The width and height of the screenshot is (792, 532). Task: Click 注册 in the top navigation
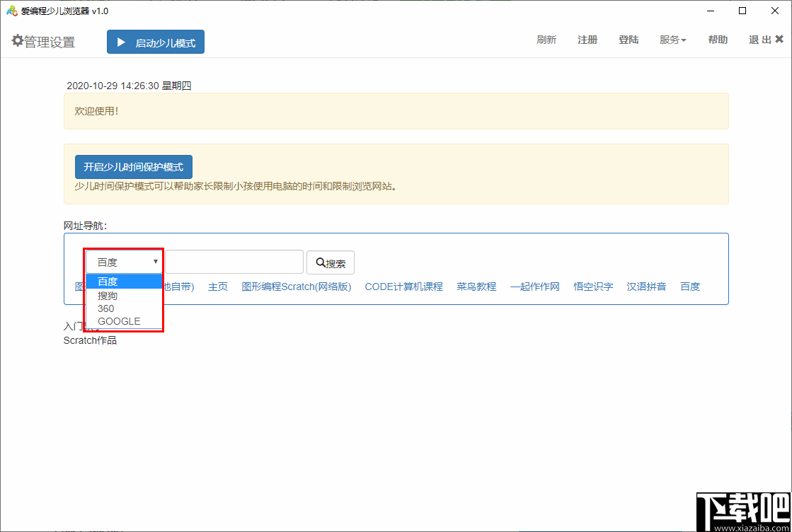(x=587, y=40)
